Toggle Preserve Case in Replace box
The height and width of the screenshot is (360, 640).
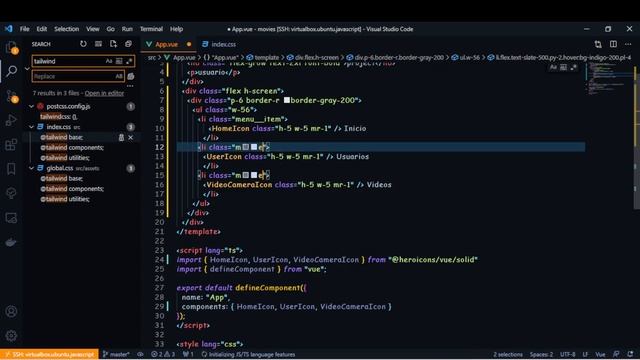[119, 76]
